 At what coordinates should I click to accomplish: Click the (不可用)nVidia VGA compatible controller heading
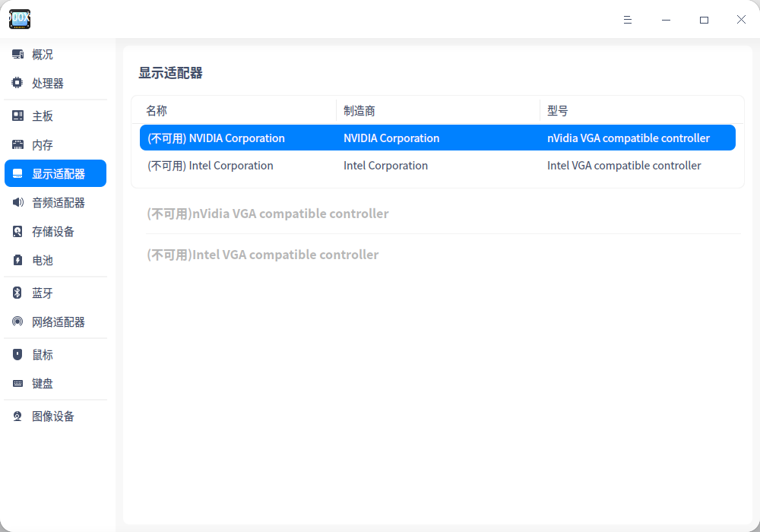[268, 214]
